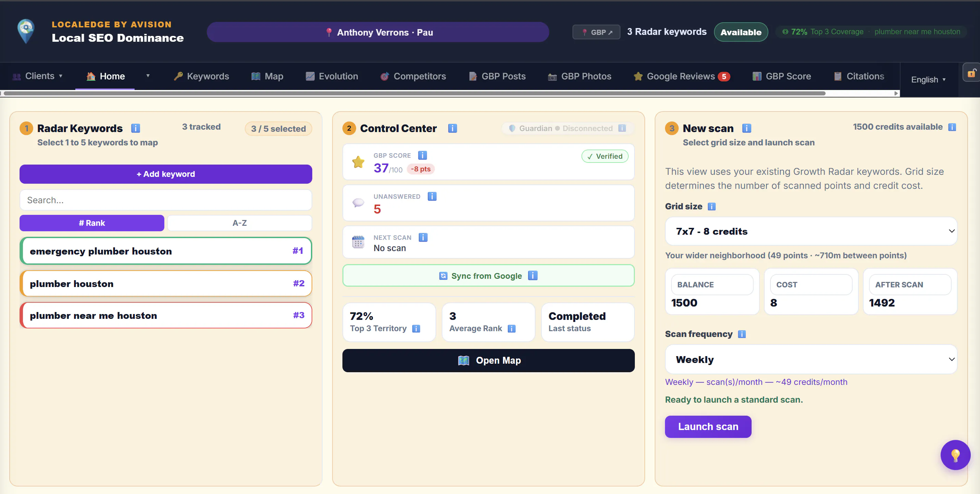Open the English language selector
980x494 pixels.
928,79
